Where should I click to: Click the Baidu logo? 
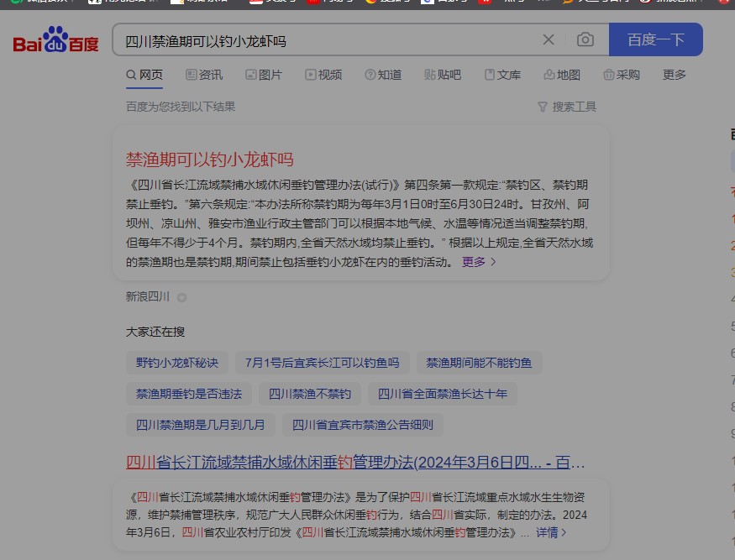click(55, 40)
